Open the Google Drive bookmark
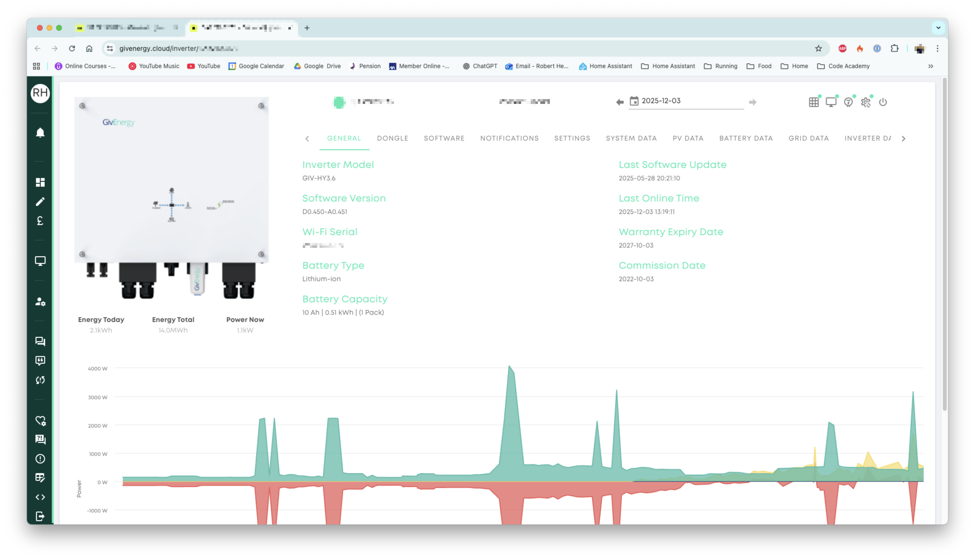Screen dimensions: 975x560 click(317, 66)
